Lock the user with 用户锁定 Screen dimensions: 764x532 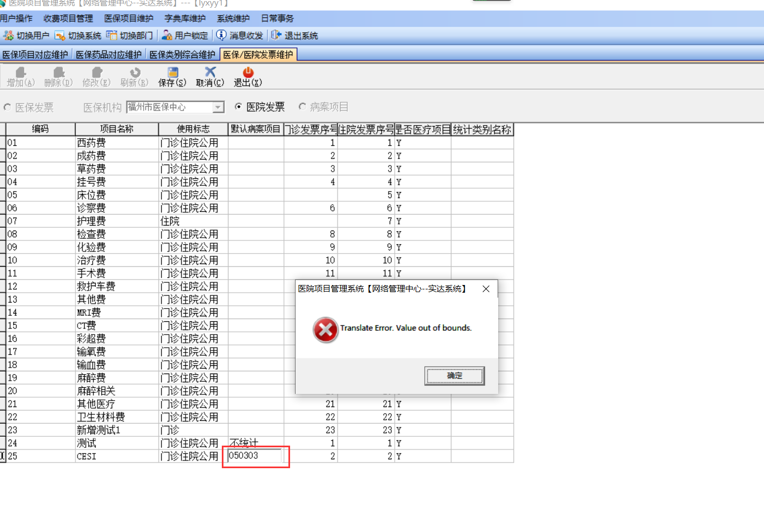185,36
